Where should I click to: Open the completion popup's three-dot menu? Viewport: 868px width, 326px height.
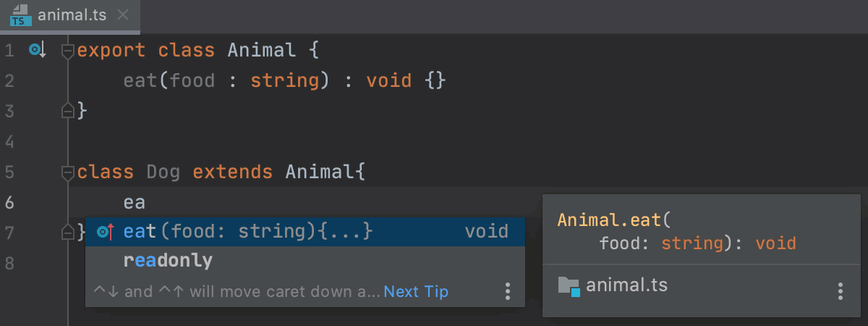[x=508, y=291]
